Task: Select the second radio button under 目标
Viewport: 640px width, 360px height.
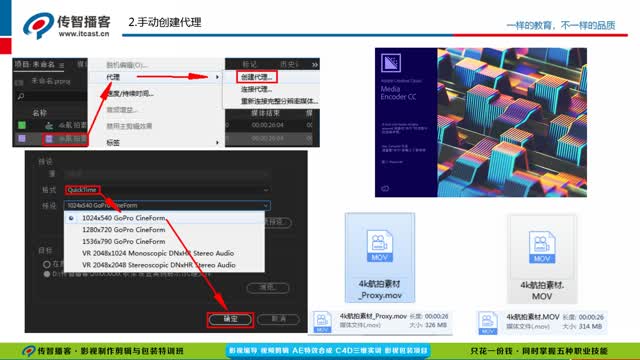Action: (47, 274)
